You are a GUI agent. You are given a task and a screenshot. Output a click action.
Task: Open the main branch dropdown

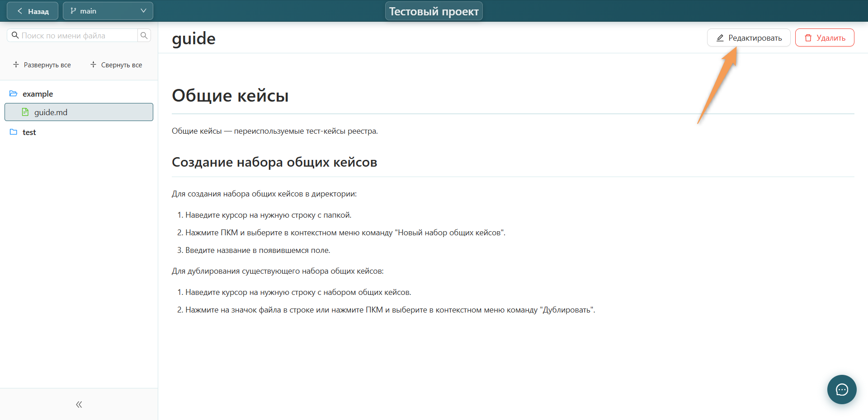[108, 11]
